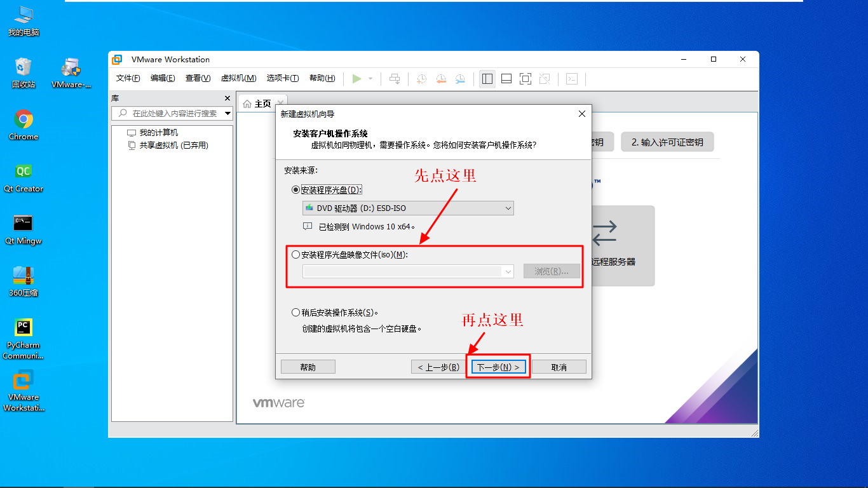
Task: Enter full screen mode via the toolbar icon
Action: pyautogui.click(x=526, y=79)
